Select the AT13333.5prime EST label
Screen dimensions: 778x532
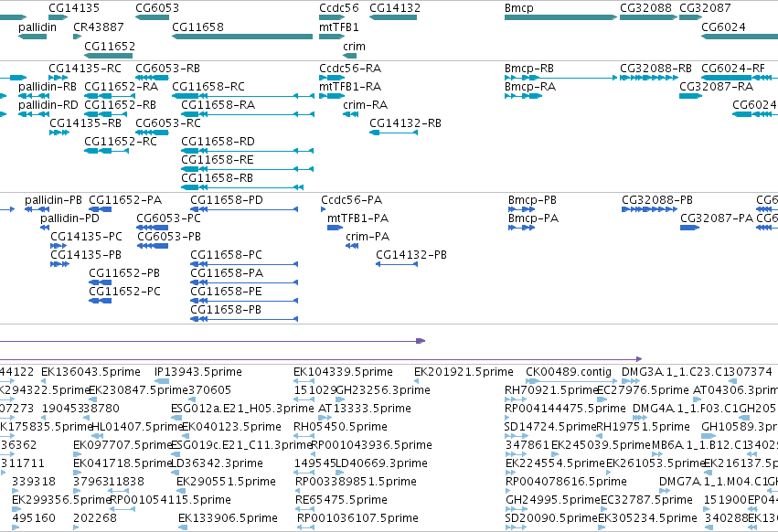[x=364, y=409]
